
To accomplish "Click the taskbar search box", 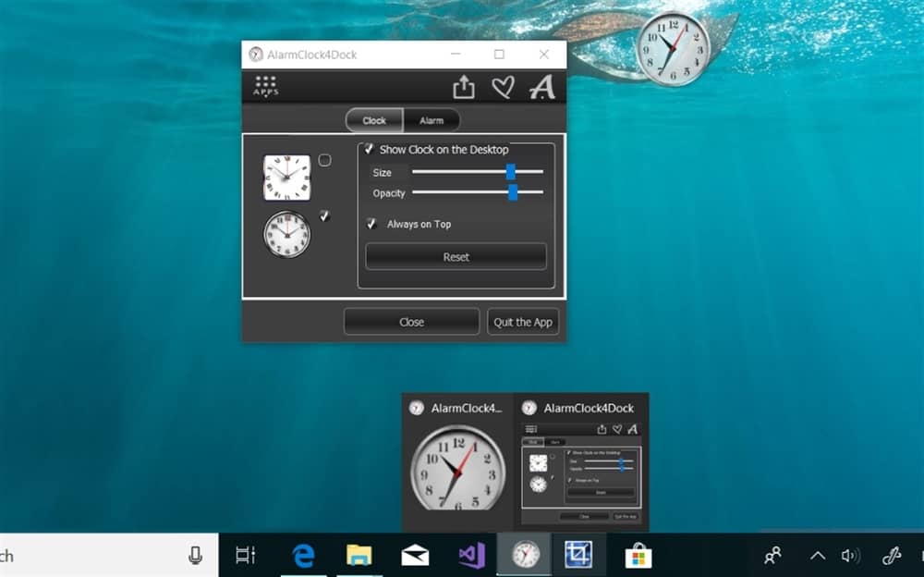I will pos(109,555).
